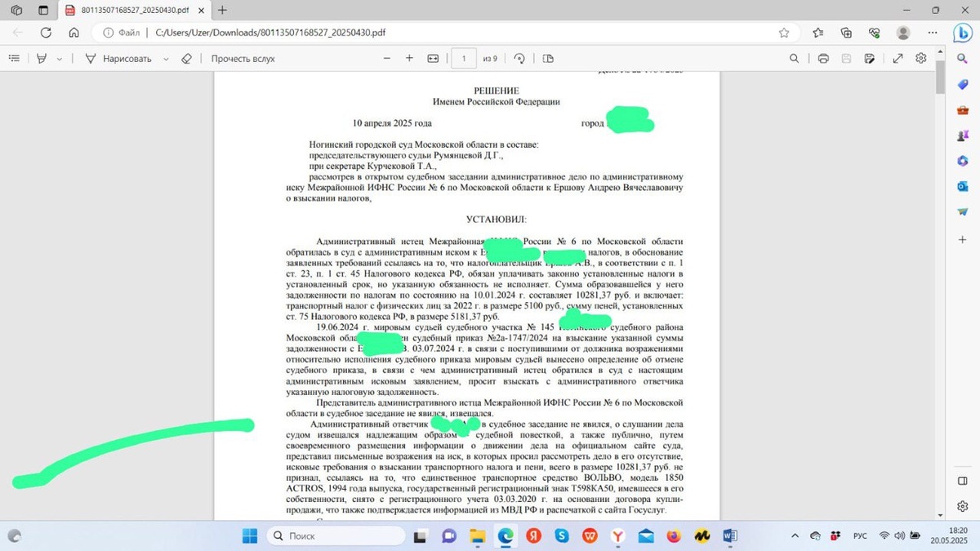Zoom in with the plus button

point(409,59)
